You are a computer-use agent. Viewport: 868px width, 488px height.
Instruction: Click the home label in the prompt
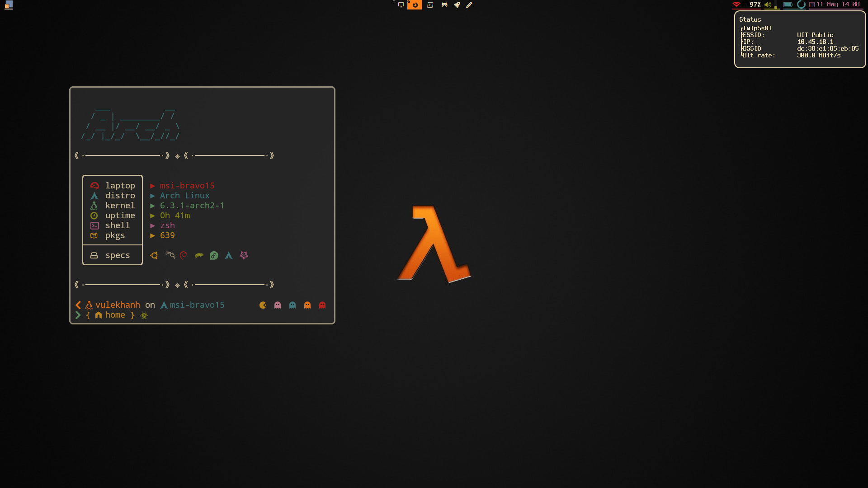(x=115, y=315)
